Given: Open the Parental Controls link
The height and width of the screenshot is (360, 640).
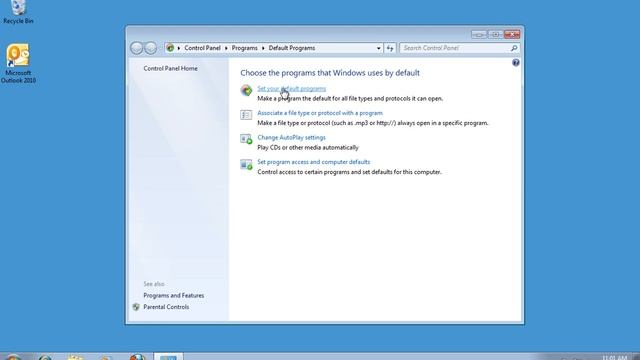Looking at the screenshot, I should (x=166, y=307).
